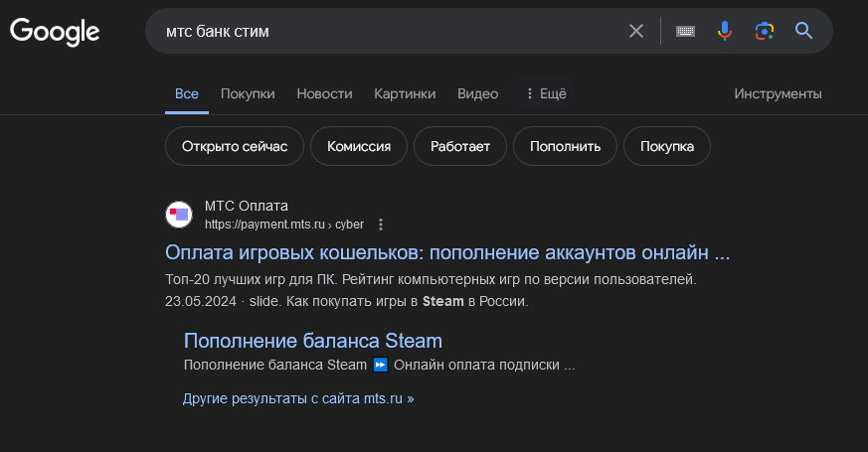Open 'Оплата игровых кошельков' result link
The width and height of the screenshot is (868, 452).
click(x=447, y=252)
